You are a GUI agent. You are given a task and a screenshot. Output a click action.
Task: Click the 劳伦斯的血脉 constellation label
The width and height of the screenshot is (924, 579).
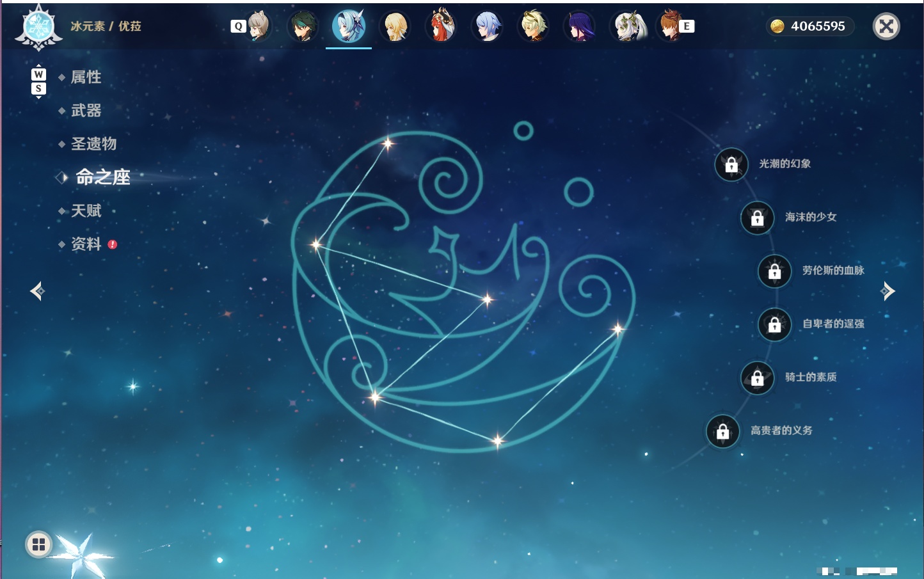833,270
